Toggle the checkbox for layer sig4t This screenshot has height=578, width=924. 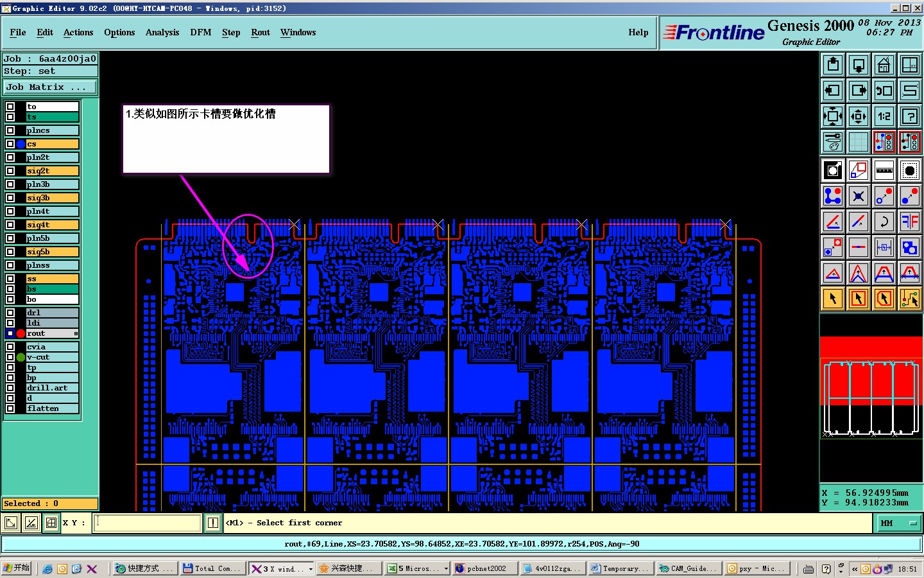[x=10, y=225]
